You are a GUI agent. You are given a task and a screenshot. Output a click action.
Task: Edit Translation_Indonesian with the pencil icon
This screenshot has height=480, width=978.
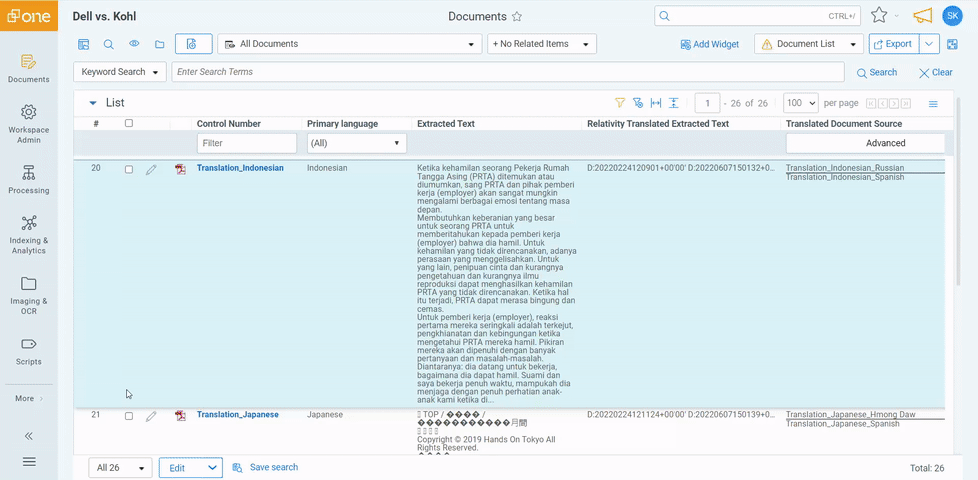coord(151,169)
